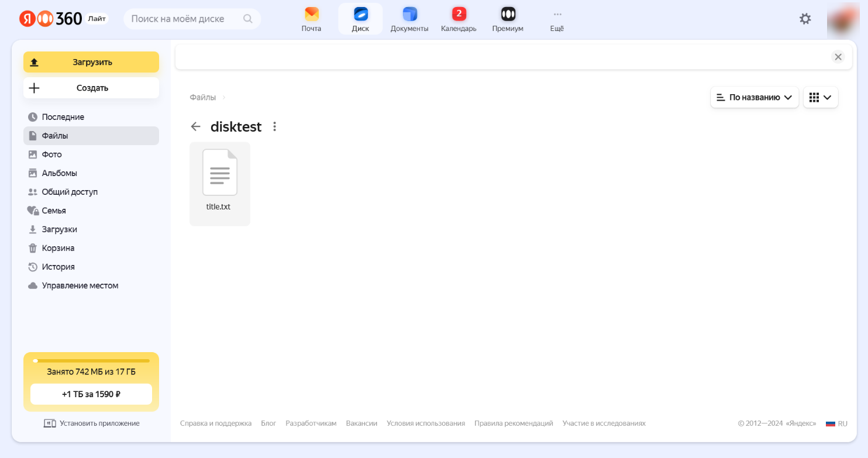The height and width of the screenshot is (458, 868).
Task: Select the title.txt file thumbnail
Action: point(219,173)
